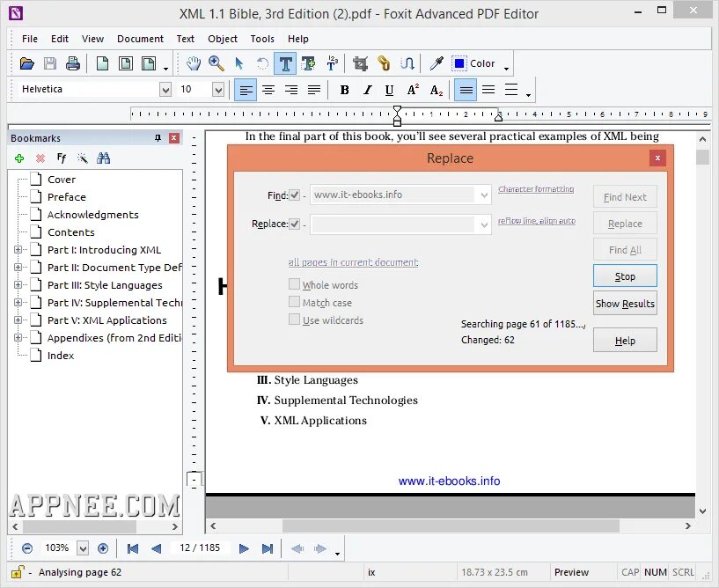Enable Whole words option
This screenshot has height=588, width=719.
294,284
